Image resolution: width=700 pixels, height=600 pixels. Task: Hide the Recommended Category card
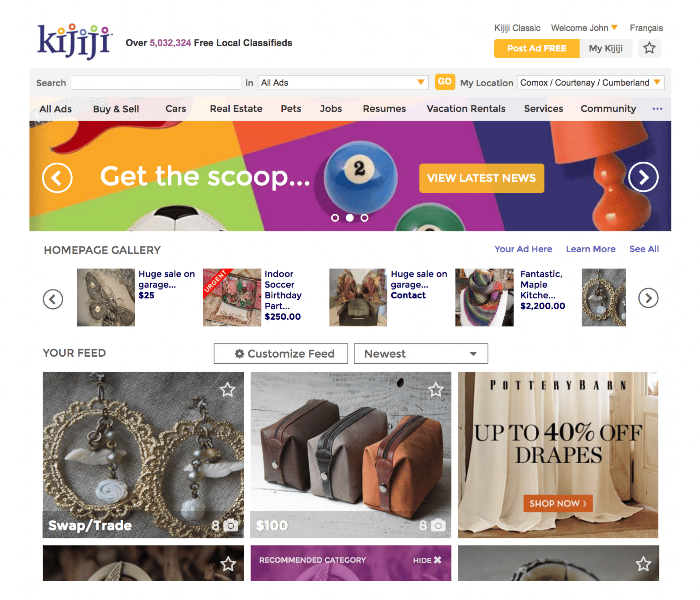click(427, 560)
